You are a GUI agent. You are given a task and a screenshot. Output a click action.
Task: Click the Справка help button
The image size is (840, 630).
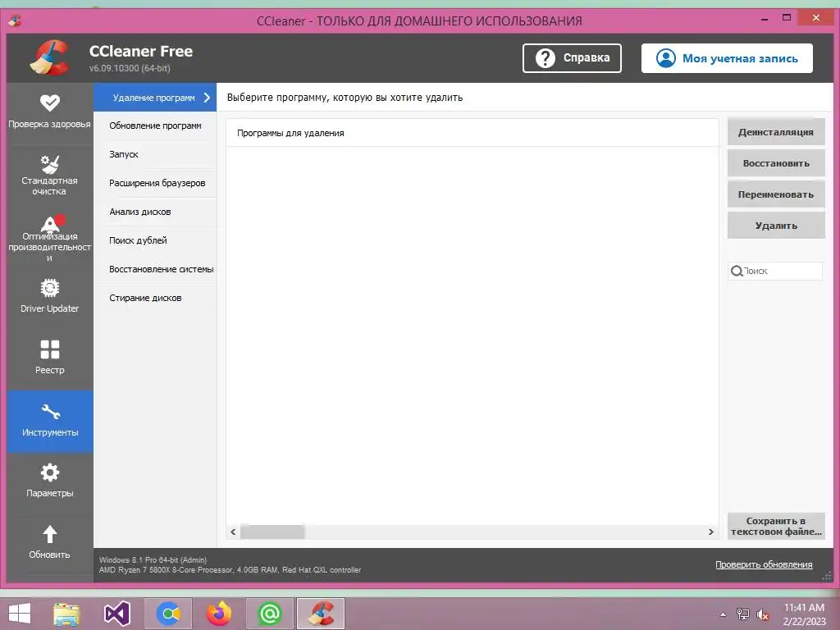[572, 58]
